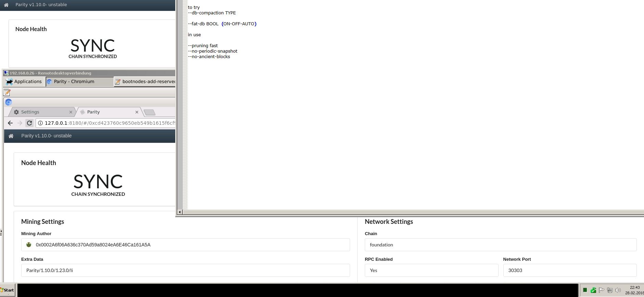Click the home icon in the lower Parity window
644x297 pixels.
pyautogui.click(x=11, y=136)
